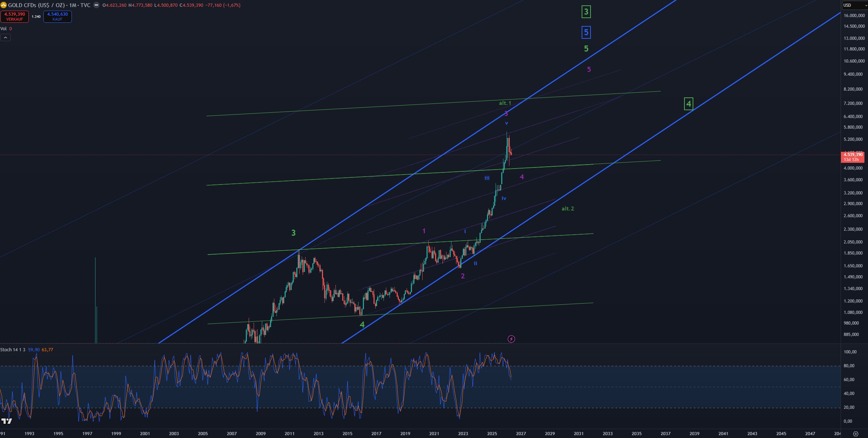Viewport: 868px width, 438px height.
Task: Click the GOLD CFDs symbol title
Action: pyautogui.click(x=49, y=5)
